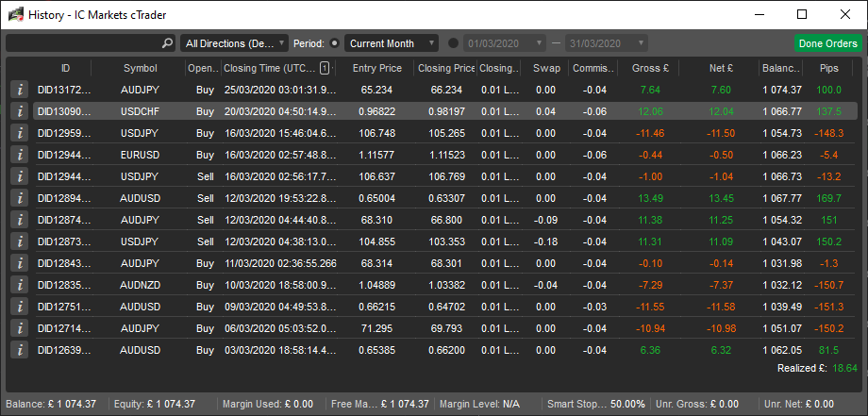Sort by Closing Time (UTC) column header
The height and width of the screenshot is (416, 868).
coord(270,69)
